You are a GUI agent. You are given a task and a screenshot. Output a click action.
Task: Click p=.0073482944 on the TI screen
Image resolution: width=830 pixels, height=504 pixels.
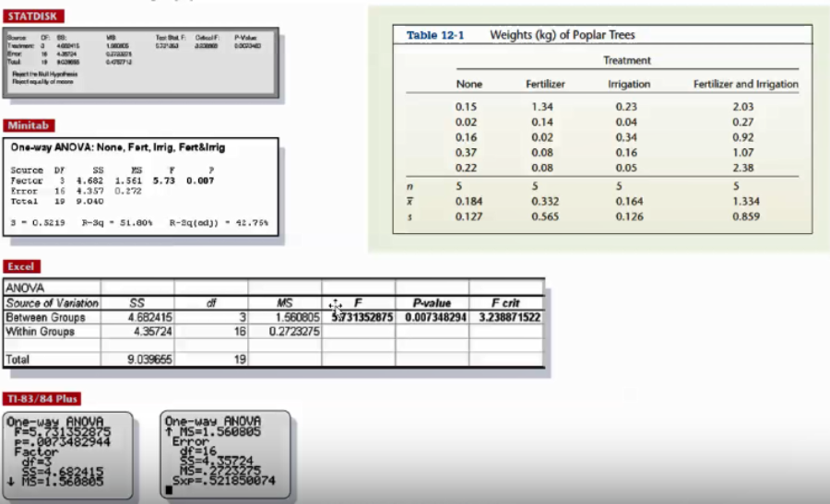[x=63, y=442]
